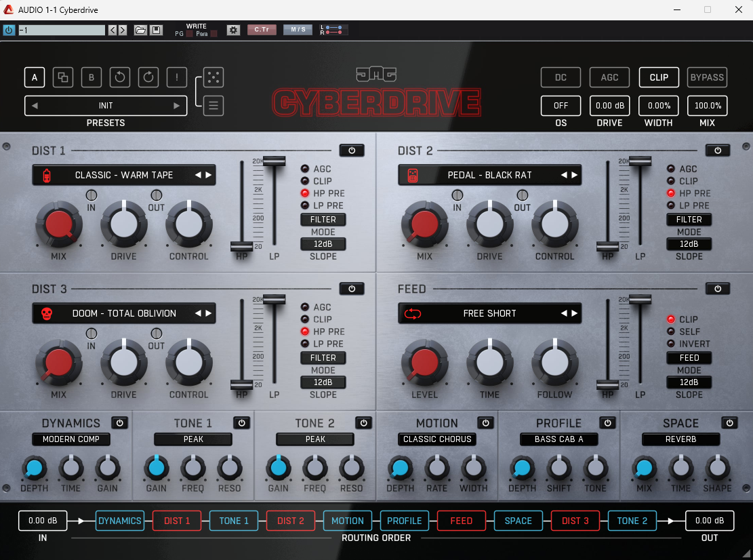Screen dimensions: 753x560
Task: Toggle SPACE power button
Action: pos(729,422)
